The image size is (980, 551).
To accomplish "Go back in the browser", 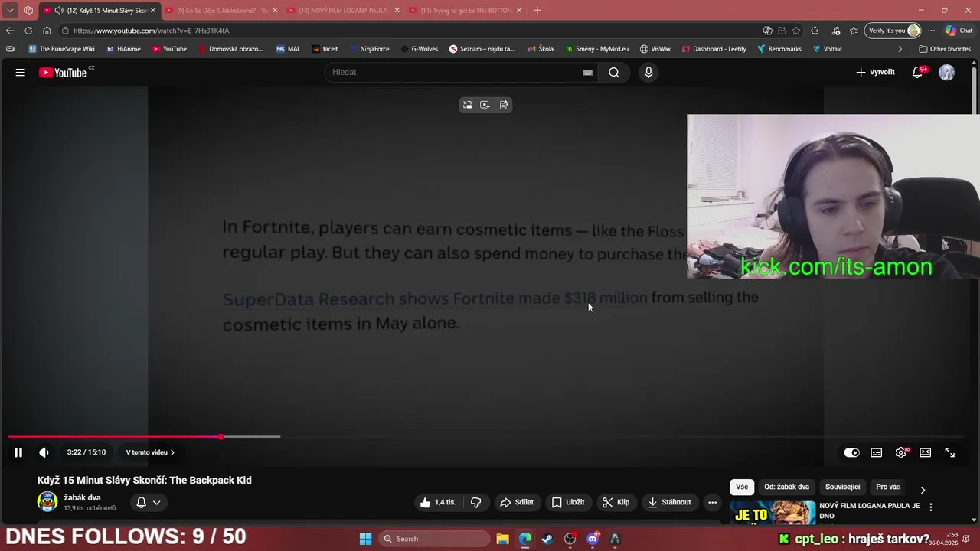I will click(9, 31).
